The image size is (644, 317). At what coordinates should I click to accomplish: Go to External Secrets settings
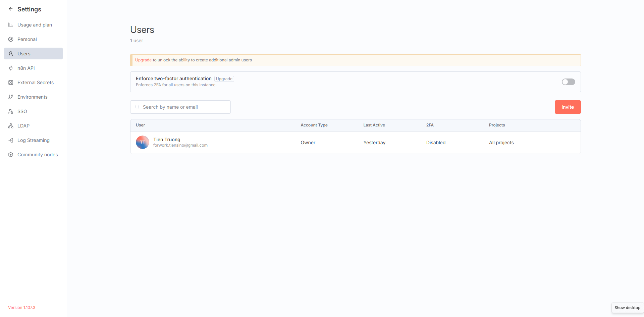tap(33, 83)
